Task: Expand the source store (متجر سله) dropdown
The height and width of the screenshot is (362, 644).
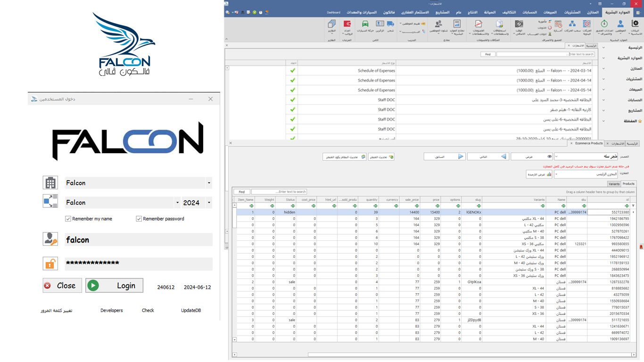Action: click(556, 156)
